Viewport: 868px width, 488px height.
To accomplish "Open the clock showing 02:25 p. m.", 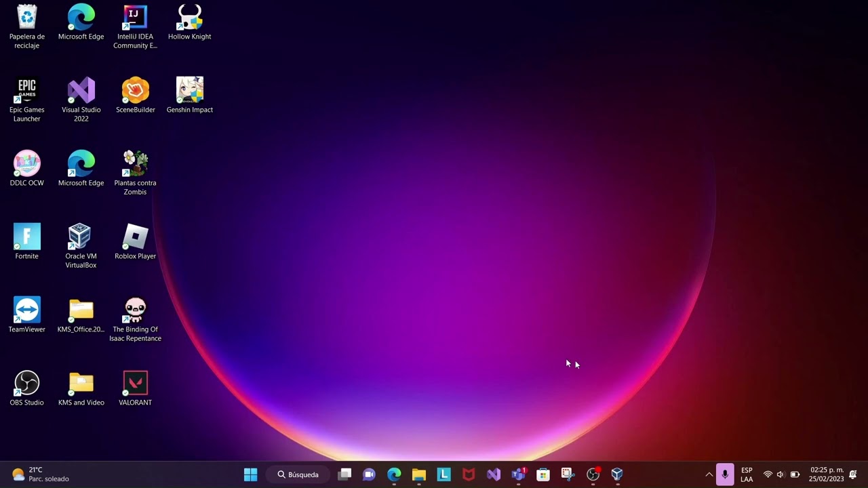I will point(827,474).
